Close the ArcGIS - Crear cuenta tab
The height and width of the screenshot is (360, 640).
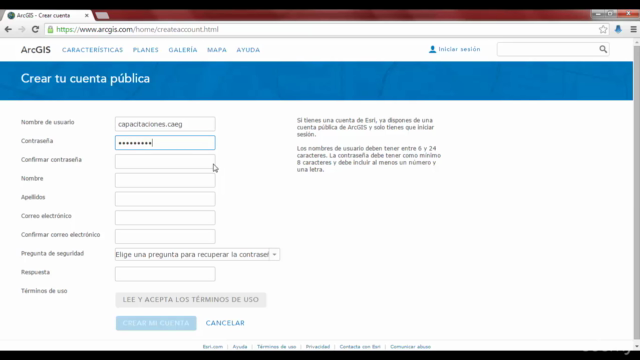[x=87, y=16]
